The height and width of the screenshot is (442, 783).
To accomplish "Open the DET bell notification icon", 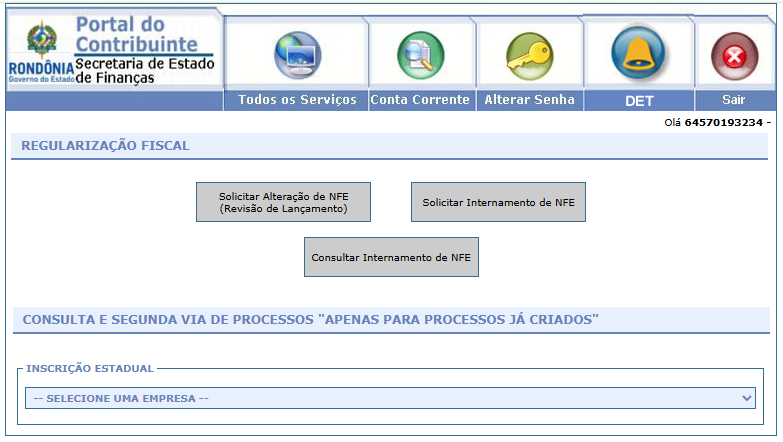I will (638, 54).
